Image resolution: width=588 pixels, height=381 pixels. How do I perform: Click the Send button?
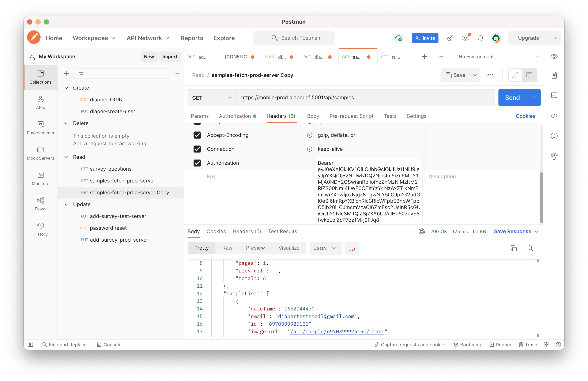tap(512, 98)
